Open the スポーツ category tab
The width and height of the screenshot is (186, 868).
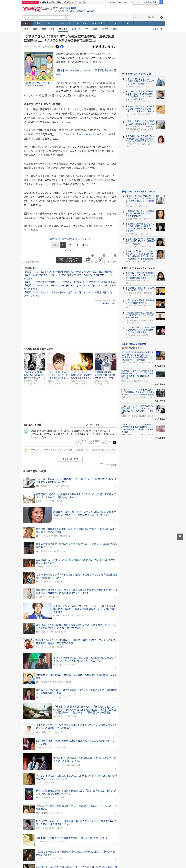tap(76, 29)
